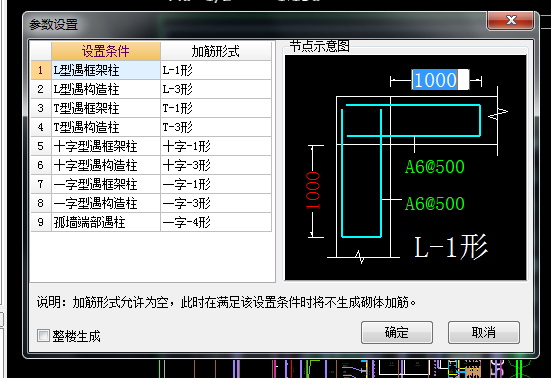Select row header number 4
The image size is (551, 378).
coord(41,127)
